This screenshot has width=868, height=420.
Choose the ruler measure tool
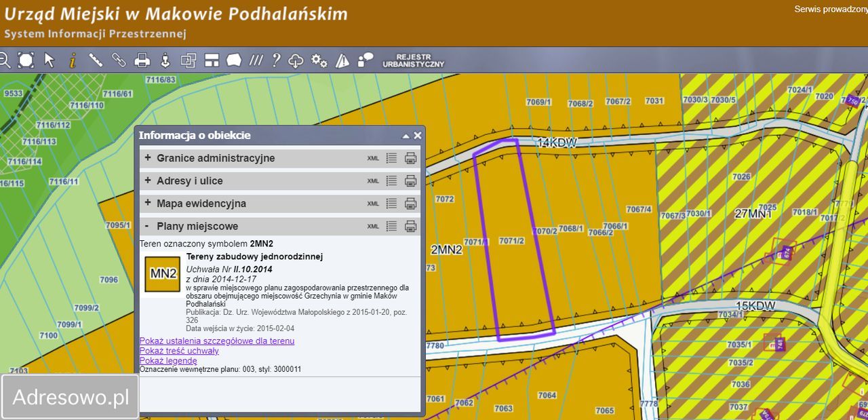[x=96, y=60]
